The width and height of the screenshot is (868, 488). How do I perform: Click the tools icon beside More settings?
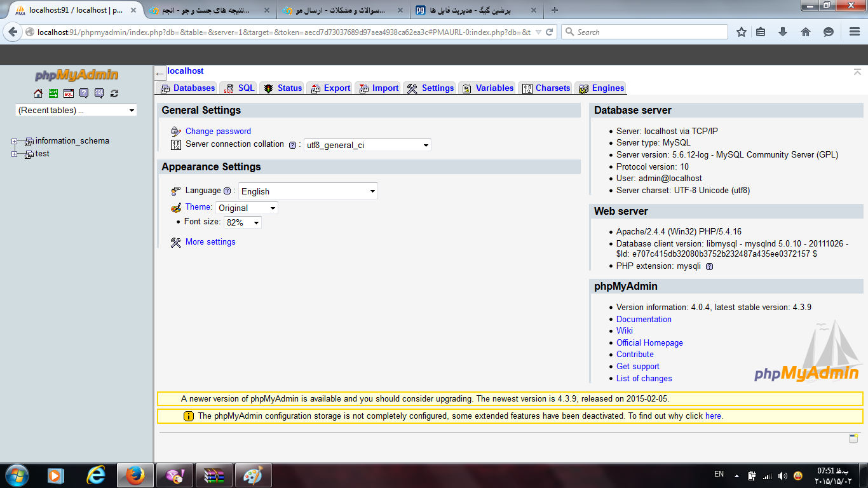tap(176, 242)
